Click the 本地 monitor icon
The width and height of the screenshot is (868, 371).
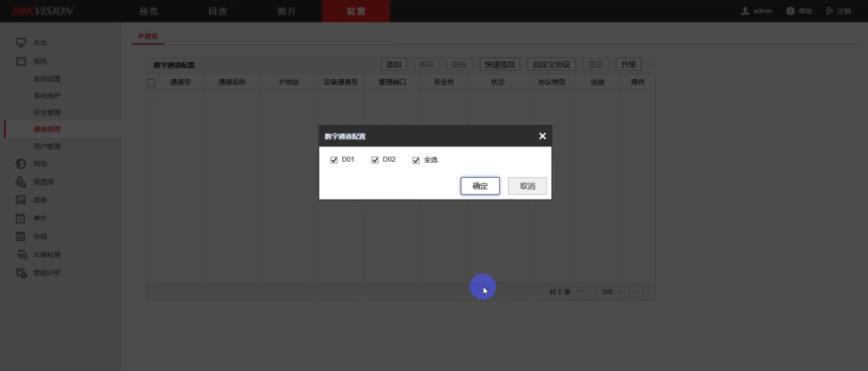click(21, 43)
